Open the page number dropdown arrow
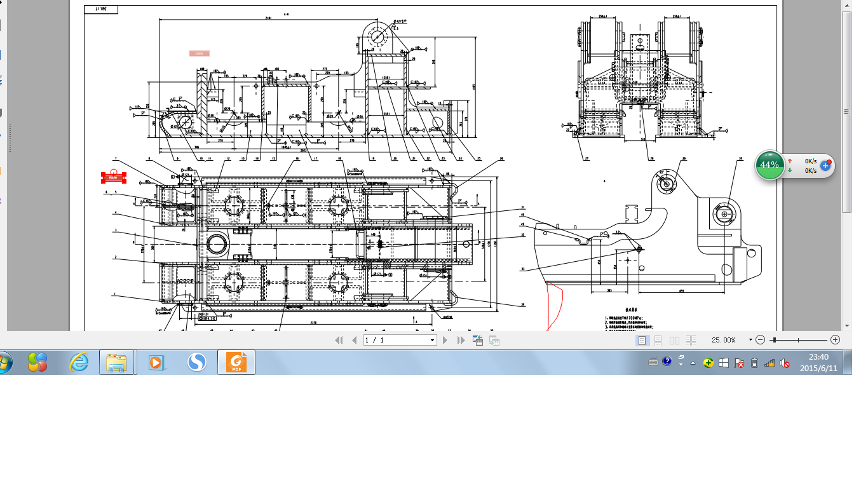Screen dimensions: 868x488 [433, 341]
